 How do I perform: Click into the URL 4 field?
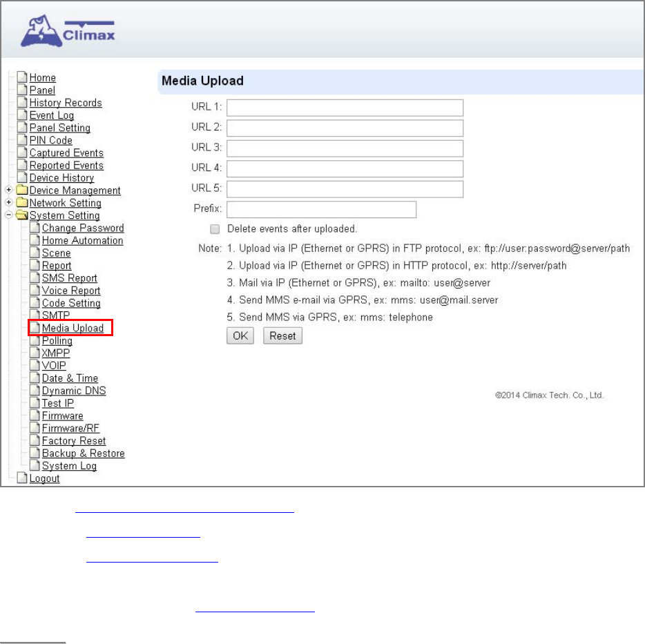345,168
